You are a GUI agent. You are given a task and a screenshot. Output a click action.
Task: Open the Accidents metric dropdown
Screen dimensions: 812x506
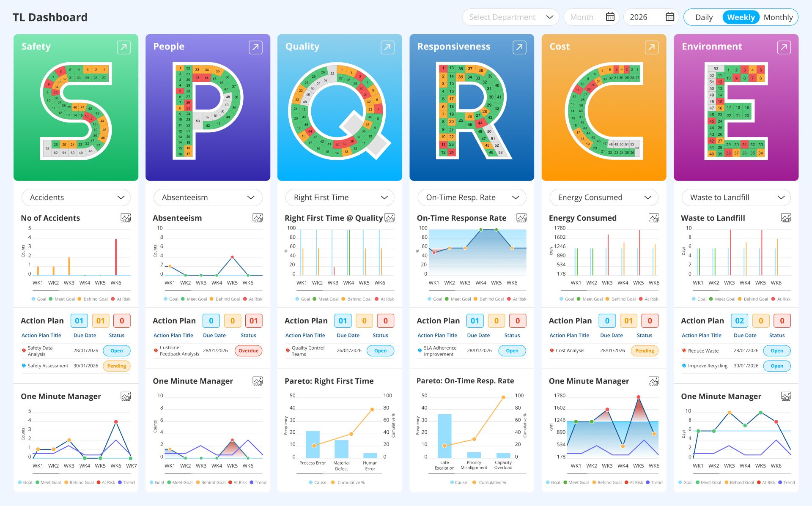click(76, 197)
